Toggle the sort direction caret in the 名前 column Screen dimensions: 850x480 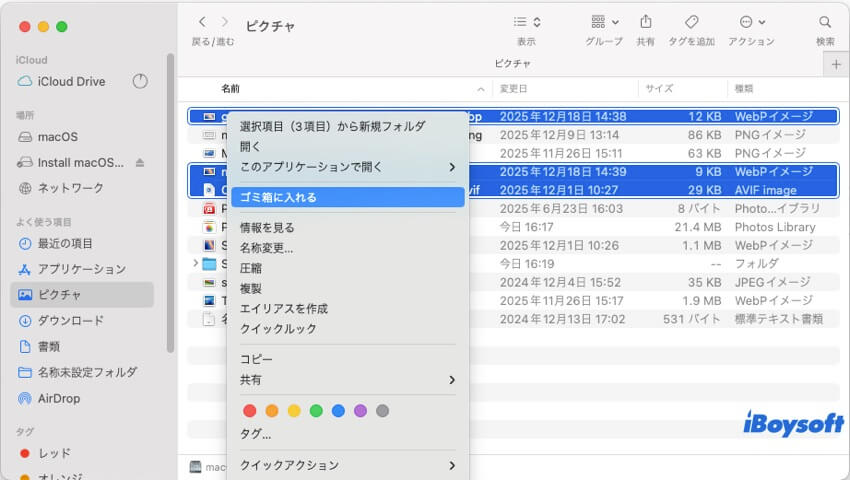(x=480, y=89)
